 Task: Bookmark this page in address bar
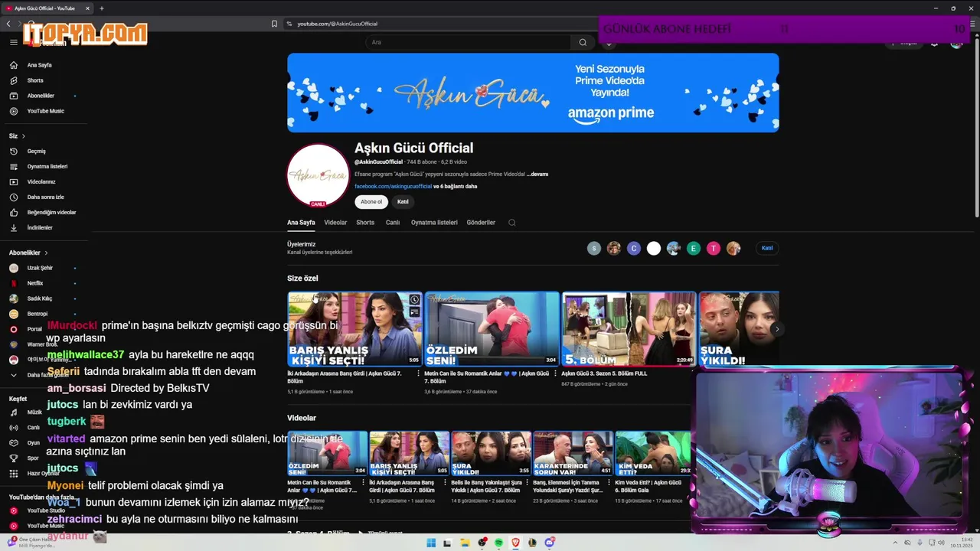point(274,24)
